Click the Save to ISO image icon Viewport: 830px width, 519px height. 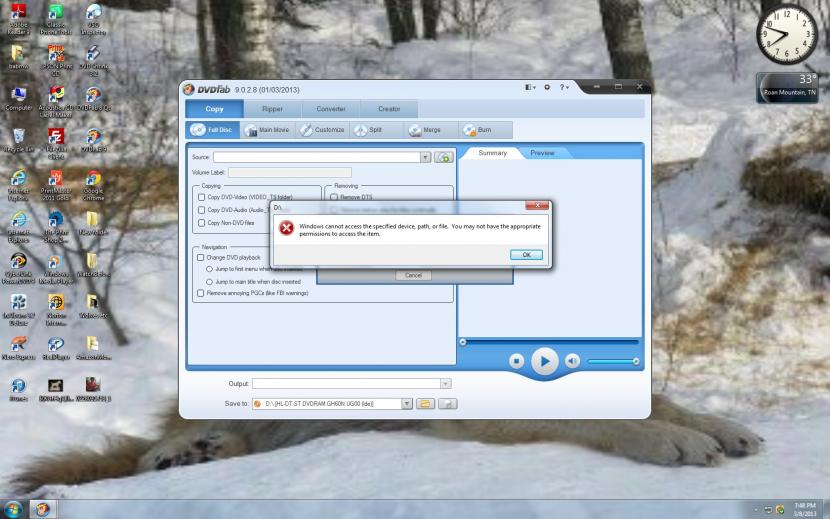(x=448, y=404)
